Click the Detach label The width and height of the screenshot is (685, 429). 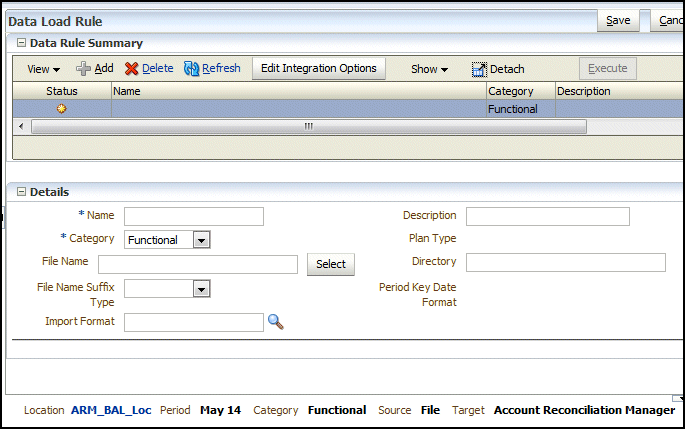tap(507, 69)
